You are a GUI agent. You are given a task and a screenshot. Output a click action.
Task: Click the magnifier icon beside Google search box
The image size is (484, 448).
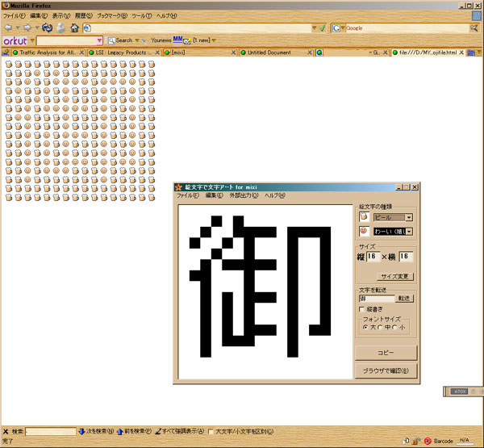click(x=474, y=28)
